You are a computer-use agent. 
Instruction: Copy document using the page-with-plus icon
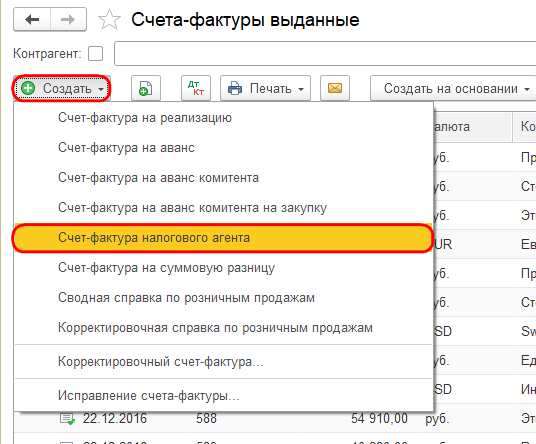coord(146,89)
